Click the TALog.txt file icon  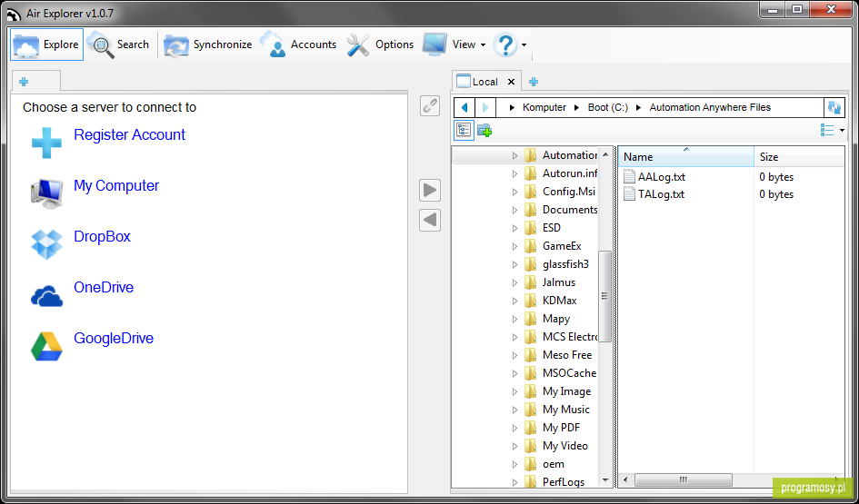629,194
